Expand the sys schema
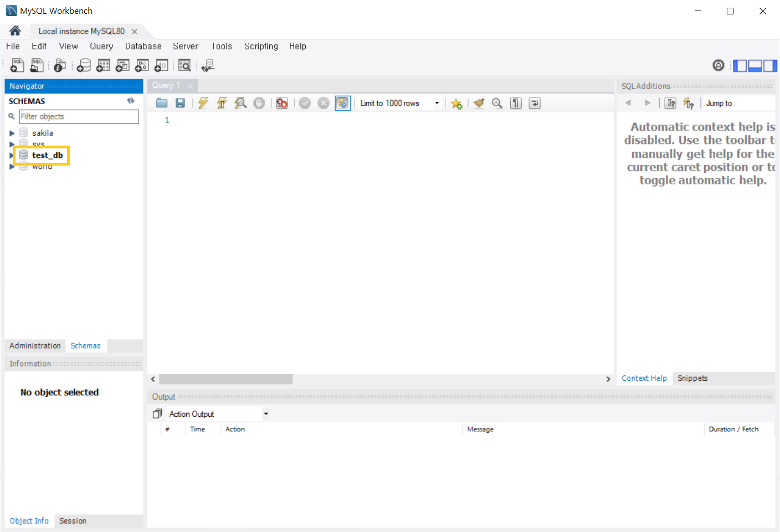The width and height of the screenshot is (780, 532). pyautogui.click(x=12, y=144)
